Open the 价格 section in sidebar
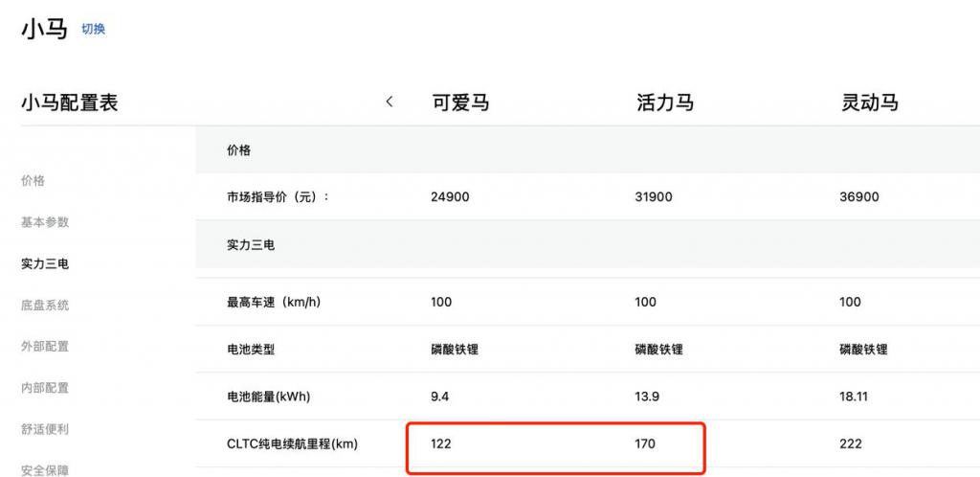 (x=33, y=181)
